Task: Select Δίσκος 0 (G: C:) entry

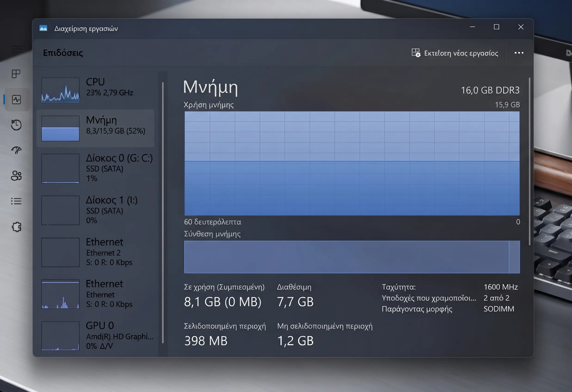Action: [x=96, y=168]
